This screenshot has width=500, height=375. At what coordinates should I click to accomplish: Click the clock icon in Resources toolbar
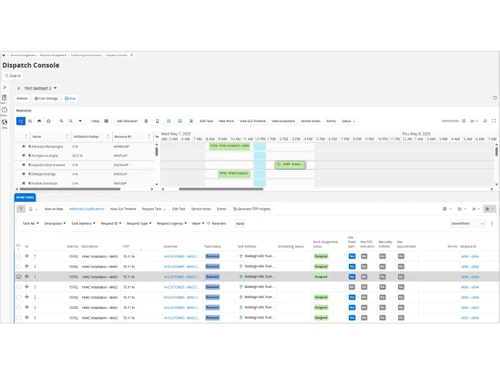[x=48, y=121]
